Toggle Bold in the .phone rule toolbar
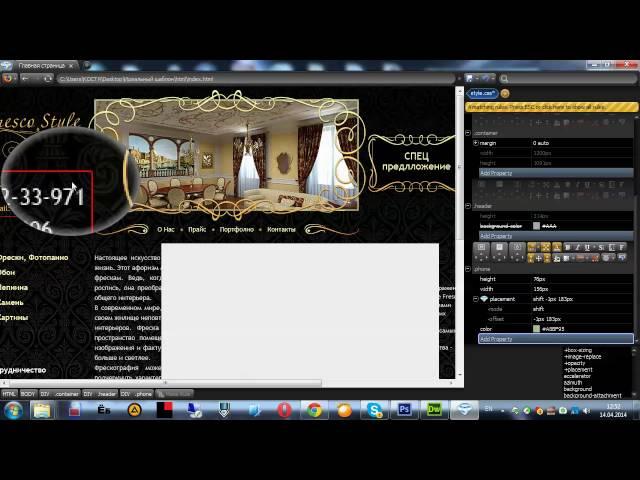This screenshot has width=640, height=480. [x=567, y=247]
